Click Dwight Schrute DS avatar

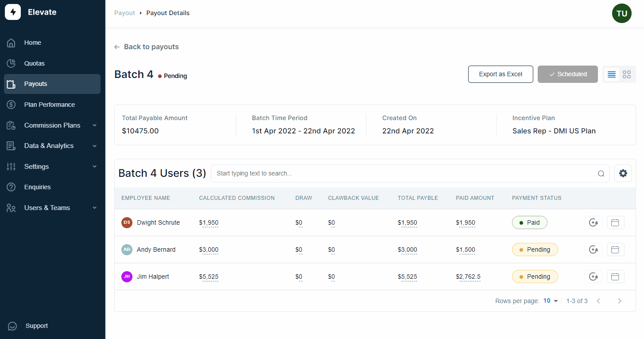(x=127, y=222)
